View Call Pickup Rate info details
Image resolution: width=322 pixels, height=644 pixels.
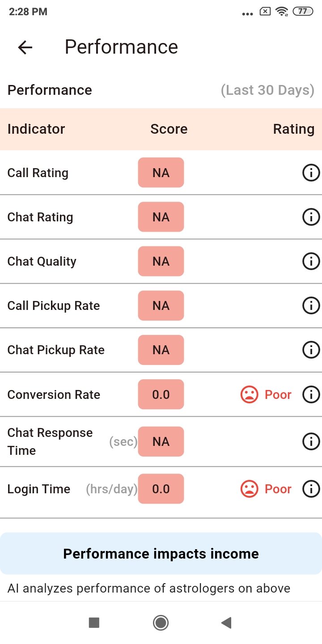(311, 305)
